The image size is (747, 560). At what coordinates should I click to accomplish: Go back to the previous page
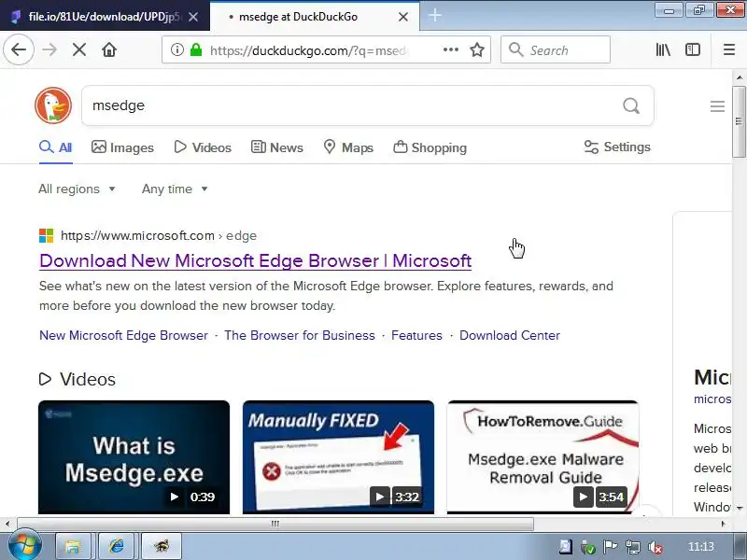click(19, 49)
